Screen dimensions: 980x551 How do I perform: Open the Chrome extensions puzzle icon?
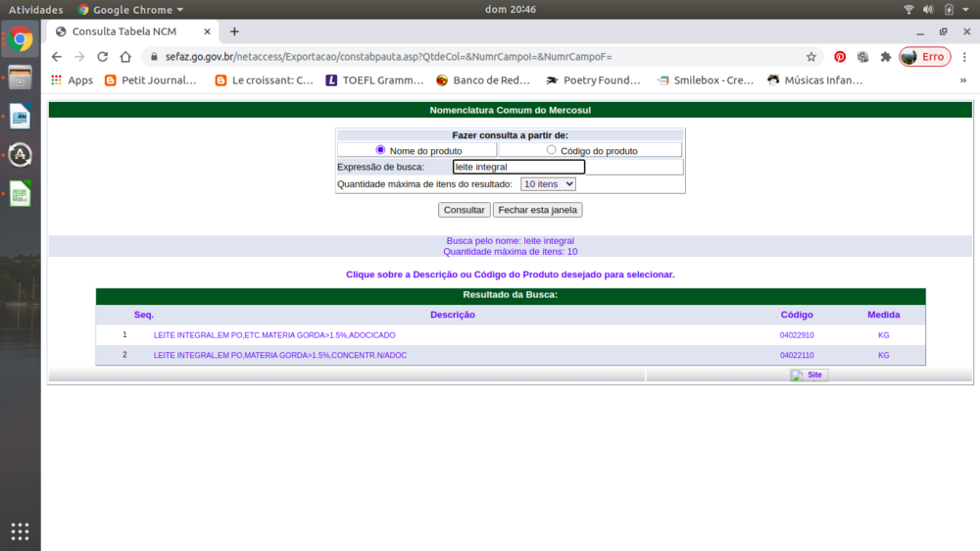[x=885, y=57]
